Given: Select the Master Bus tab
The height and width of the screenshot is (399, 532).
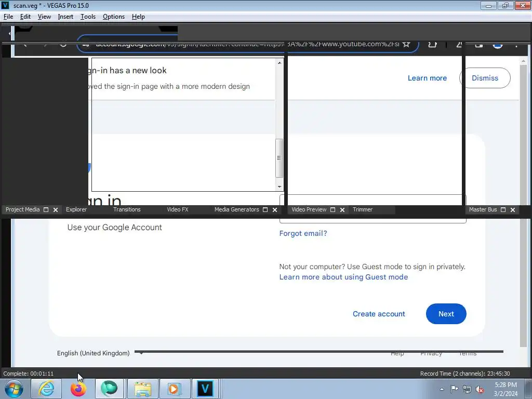Looking at the screenshot, I should click(483, 209).
